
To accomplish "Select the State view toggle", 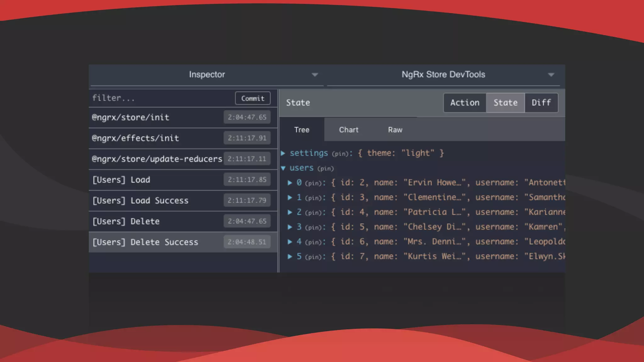I will (505, 103).
